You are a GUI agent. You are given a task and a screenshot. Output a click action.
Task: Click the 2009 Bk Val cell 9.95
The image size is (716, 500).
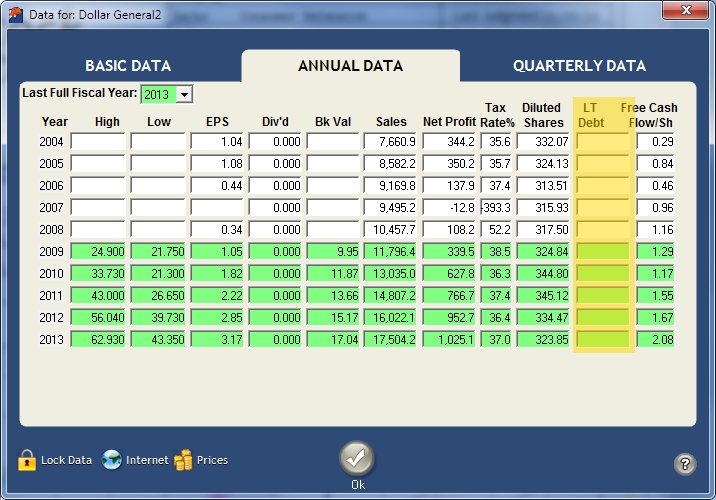[333, 252]
